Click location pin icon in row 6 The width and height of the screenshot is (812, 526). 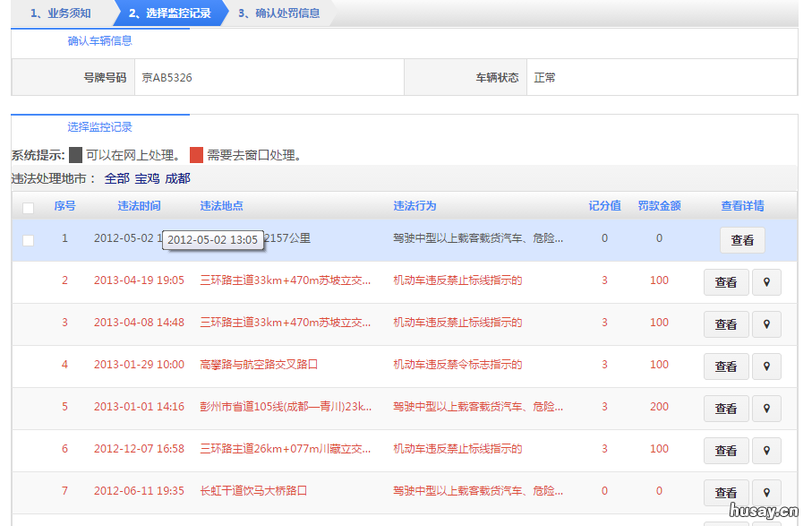[x=766, y=451]
